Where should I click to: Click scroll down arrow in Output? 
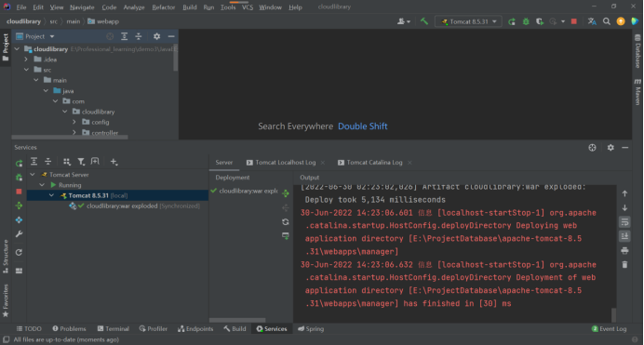[x=624, y=208]
